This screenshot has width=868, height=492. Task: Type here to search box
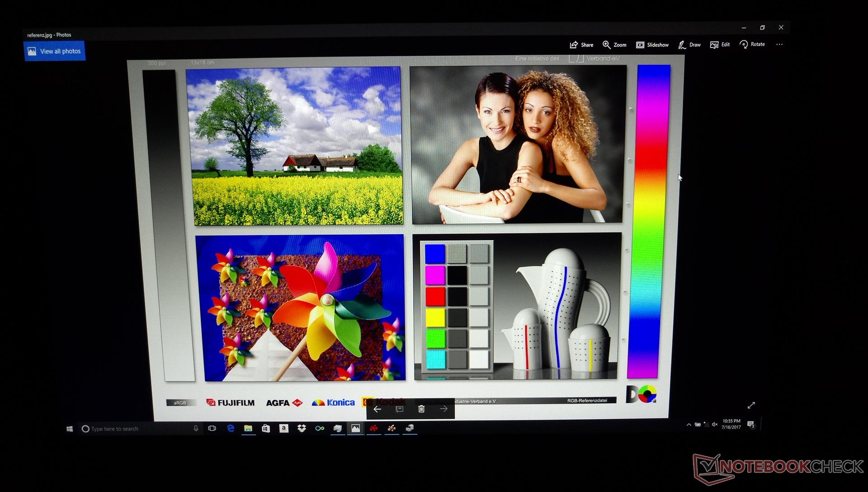136,429
